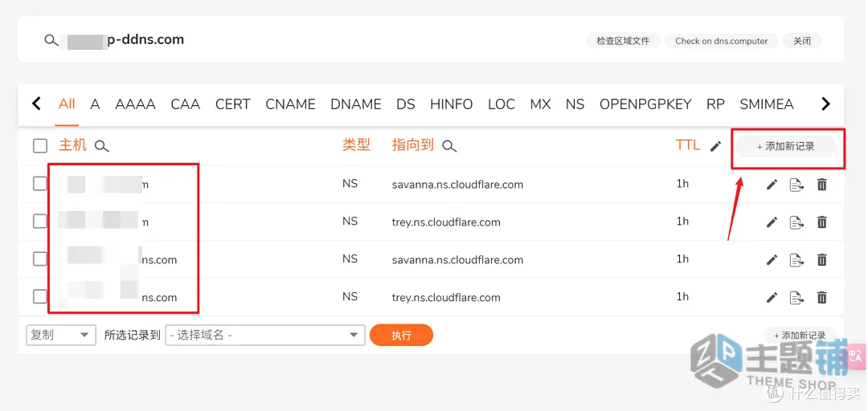The width and height of the screenshot is (868, 411).
Task: Export the last trey.ns.cloudflare.com record
Action: pyautogui.click(x=796, y=298)
